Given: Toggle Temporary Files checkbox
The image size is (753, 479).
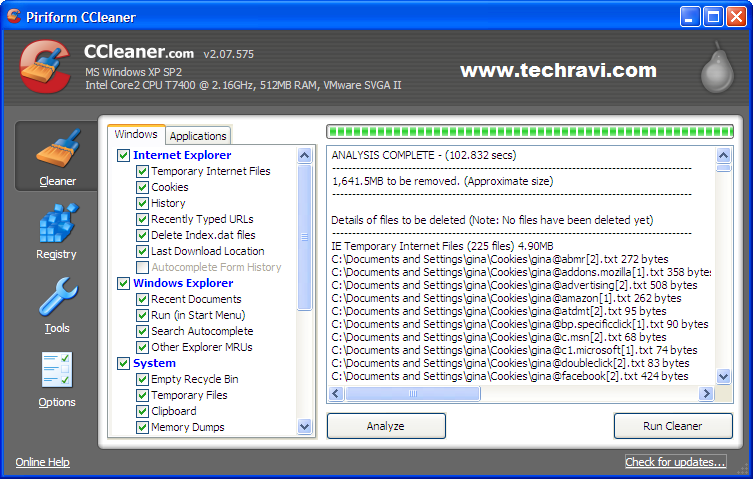Looking at the screenshot, I should [x=142, y=395].
